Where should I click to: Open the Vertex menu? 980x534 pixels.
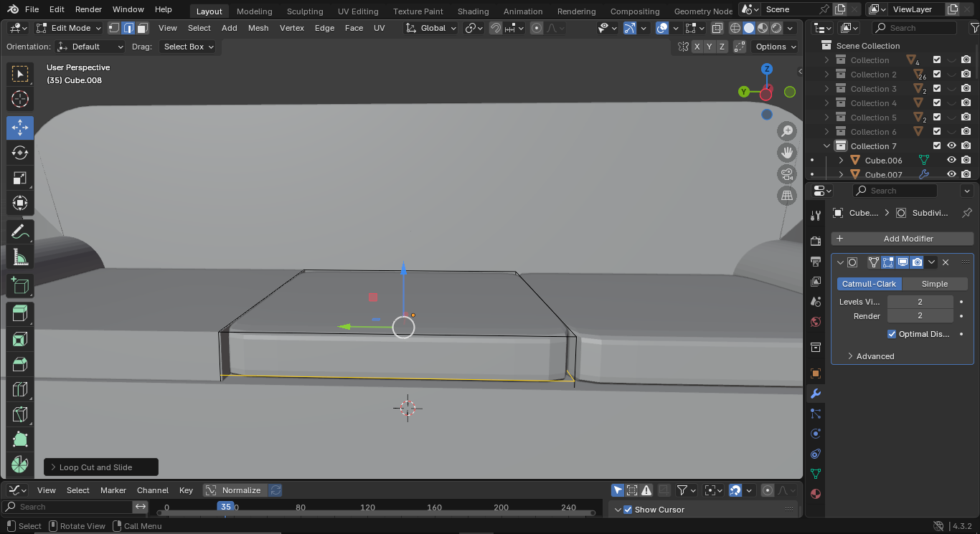[292, 28]
